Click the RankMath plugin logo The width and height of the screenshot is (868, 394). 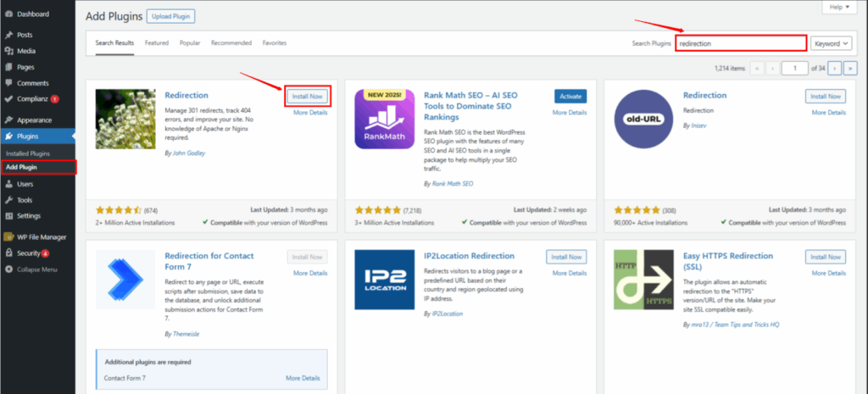[384, 119]
